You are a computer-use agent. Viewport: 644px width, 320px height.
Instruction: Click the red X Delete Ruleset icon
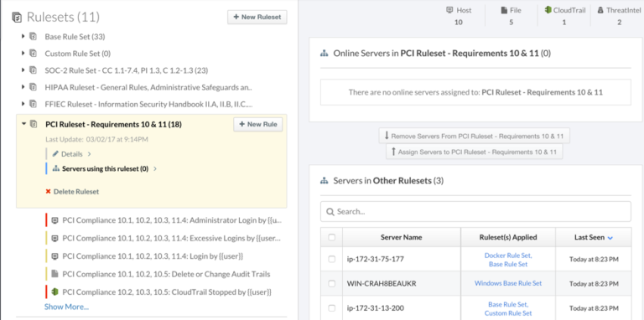tap(48, 192)
